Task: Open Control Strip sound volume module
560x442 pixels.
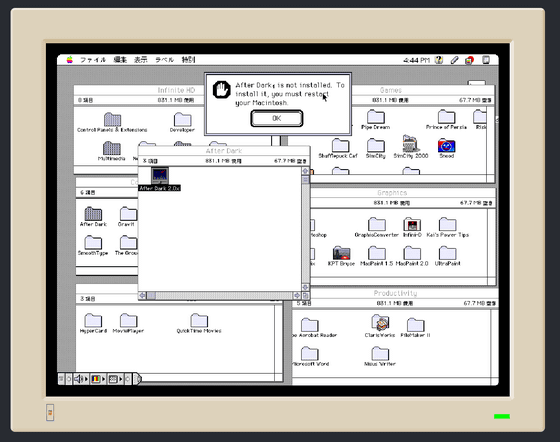Action: (81, 379)
